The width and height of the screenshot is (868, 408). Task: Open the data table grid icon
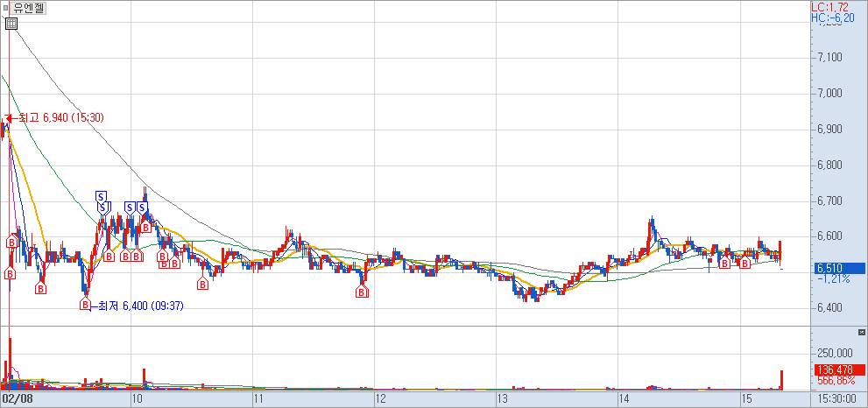[x=11, y=24]
